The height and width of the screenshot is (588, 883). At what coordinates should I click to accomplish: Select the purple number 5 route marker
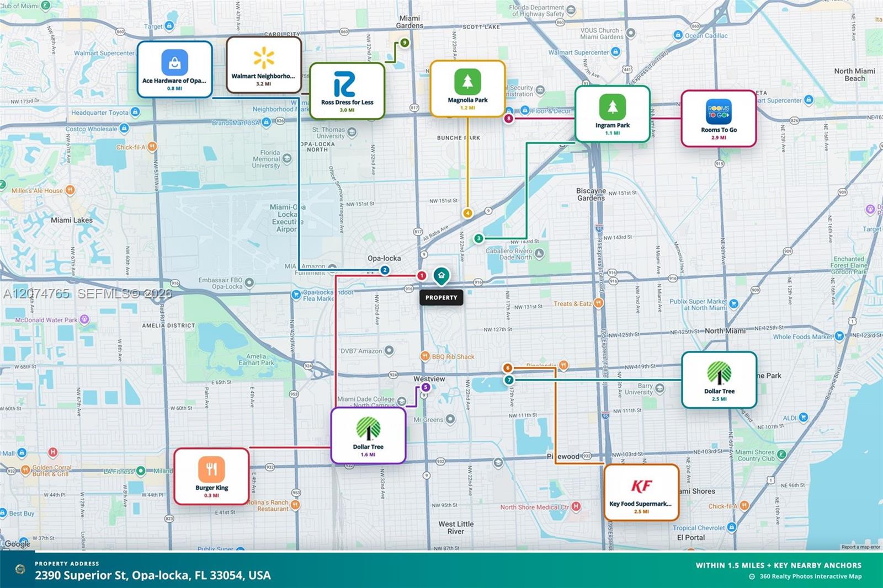(425, 387)
